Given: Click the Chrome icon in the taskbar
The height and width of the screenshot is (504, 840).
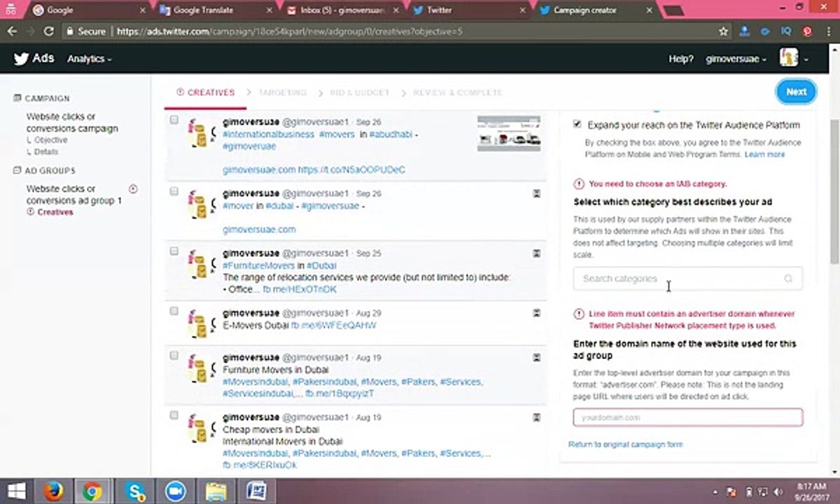Looking at the screenshot, I should (92, 492).
